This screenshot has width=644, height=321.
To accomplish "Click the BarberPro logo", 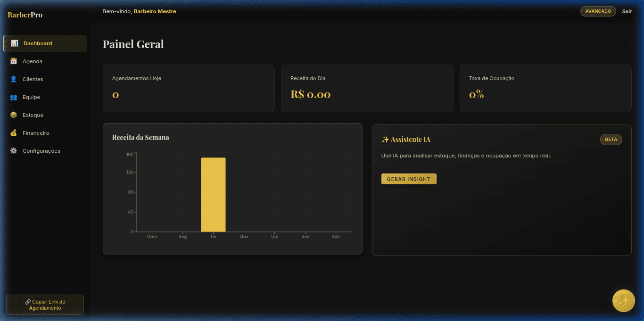I will pyautogui.click(x=25, y=15).
